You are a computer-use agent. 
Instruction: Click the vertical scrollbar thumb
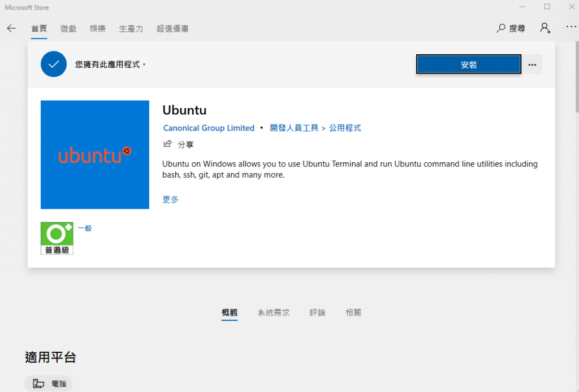[x=576, y=76]
